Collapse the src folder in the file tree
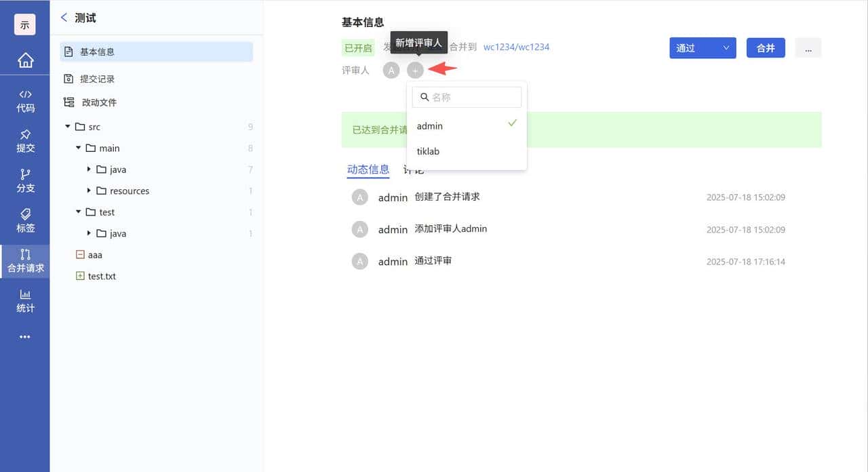The width and height of the screenshot is (868, 472). [x=68, y=126]
